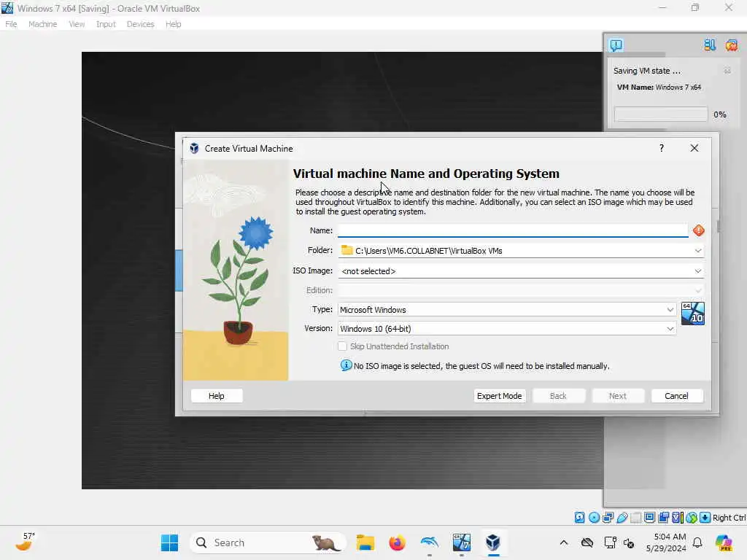Open the Devices menu
The image size is (747, 560).
(x=140, y=24)
